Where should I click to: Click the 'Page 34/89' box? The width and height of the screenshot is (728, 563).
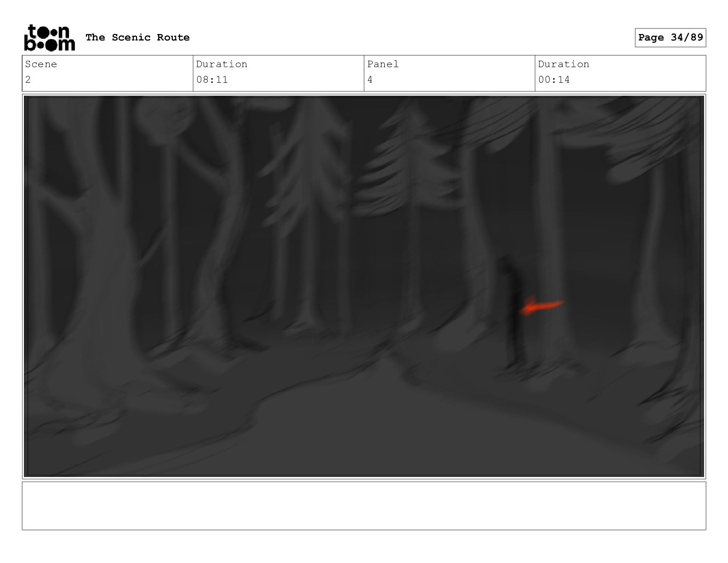[x=670, y=37]
